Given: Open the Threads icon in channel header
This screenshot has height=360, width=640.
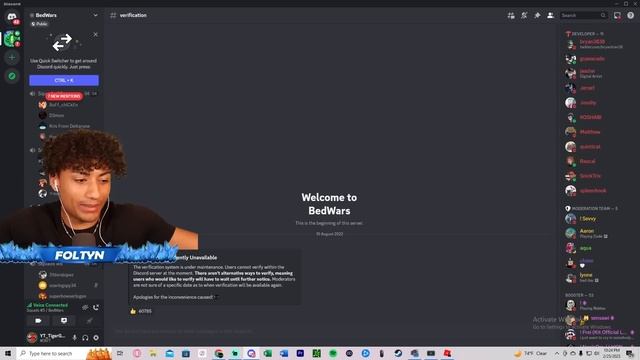Looking at the screenshot, I should tap(511, 16).
